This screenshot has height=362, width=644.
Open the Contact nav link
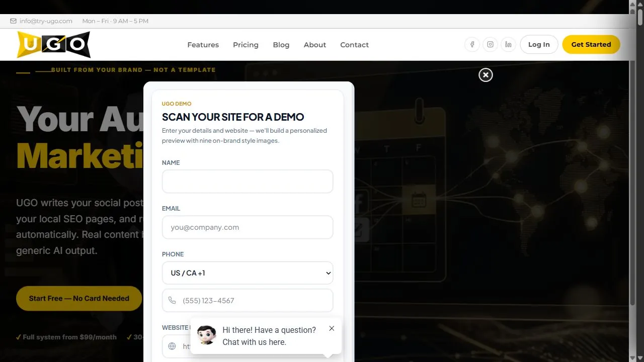[354, 45]
